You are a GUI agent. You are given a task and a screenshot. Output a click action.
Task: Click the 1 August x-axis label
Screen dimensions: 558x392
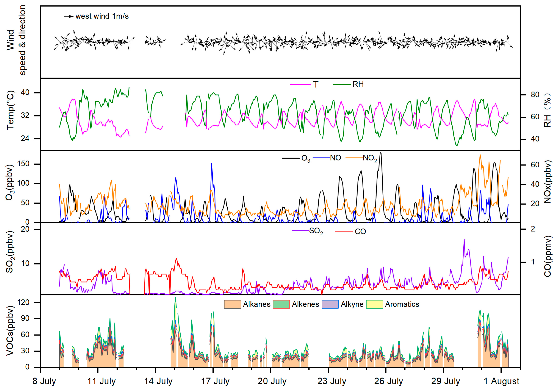point(501,381)
